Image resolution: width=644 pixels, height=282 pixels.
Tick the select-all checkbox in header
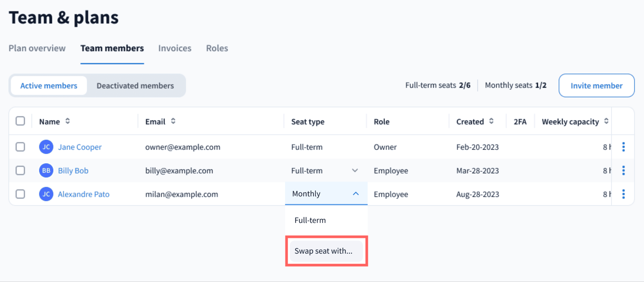20,121
